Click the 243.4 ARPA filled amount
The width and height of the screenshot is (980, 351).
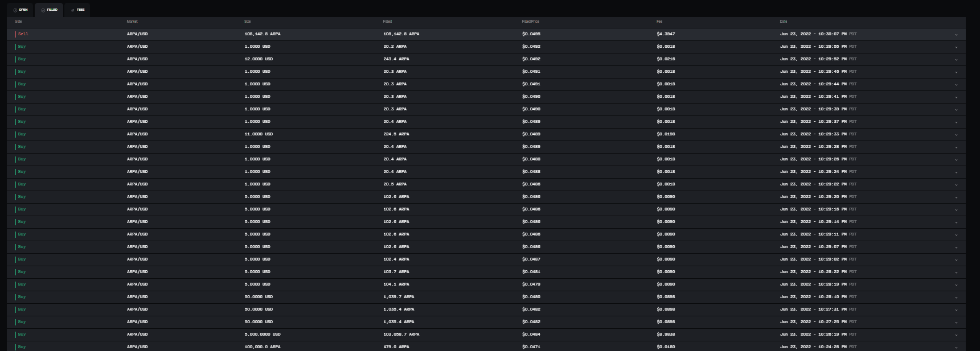click(x=396, y=59)
